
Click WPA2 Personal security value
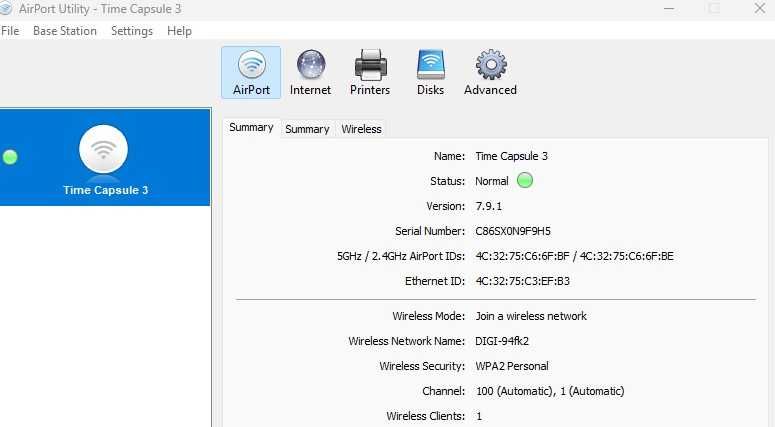click(x=512, y=366)
